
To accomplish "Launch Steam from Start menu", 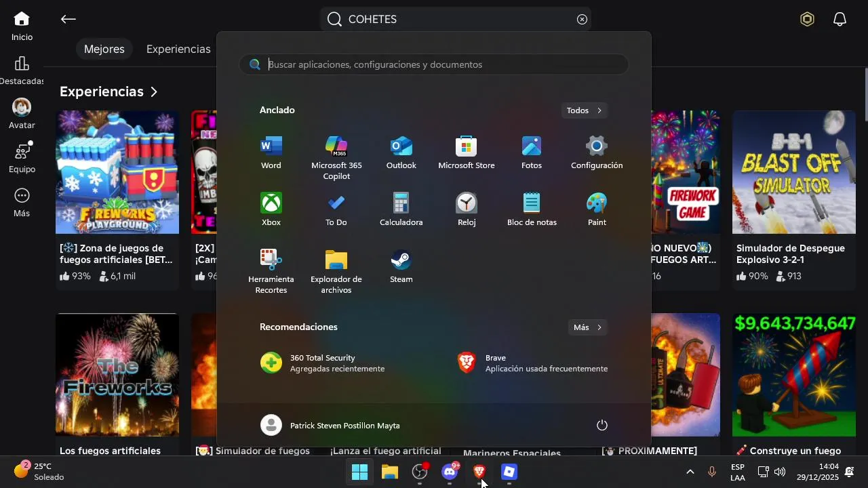I will tap(401, 267).
